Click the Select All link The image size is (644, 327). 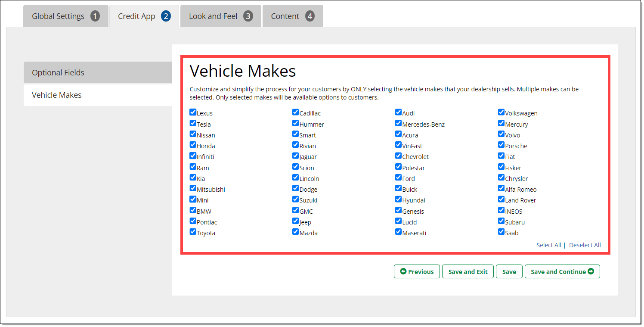[x=548, y=245]
